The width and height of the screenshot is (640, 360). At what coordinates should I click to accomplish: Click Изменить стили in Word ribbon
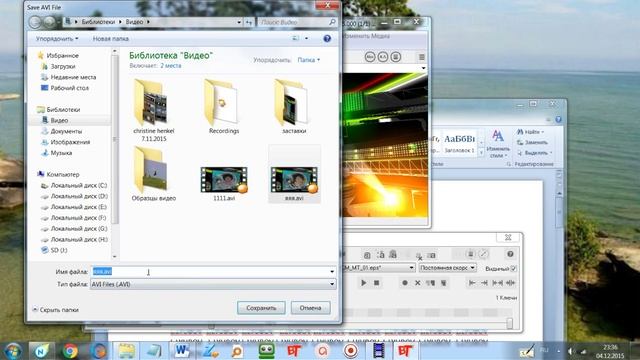[x=498, y=144]
